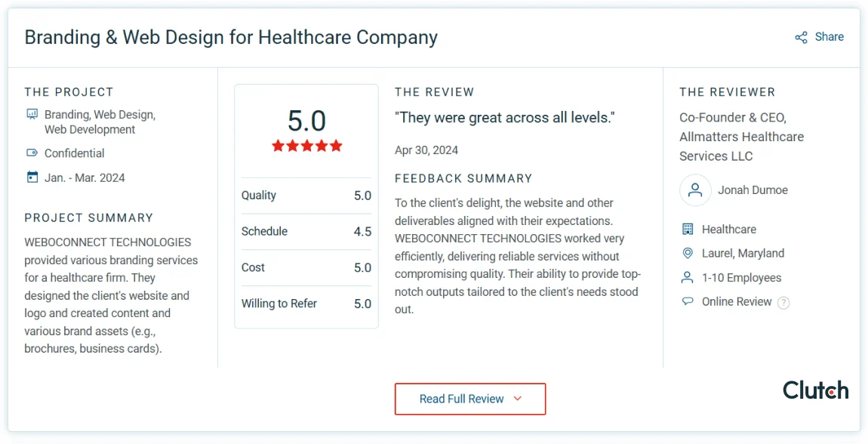Select the Schedule 4.5 score row

coord(306,231)
